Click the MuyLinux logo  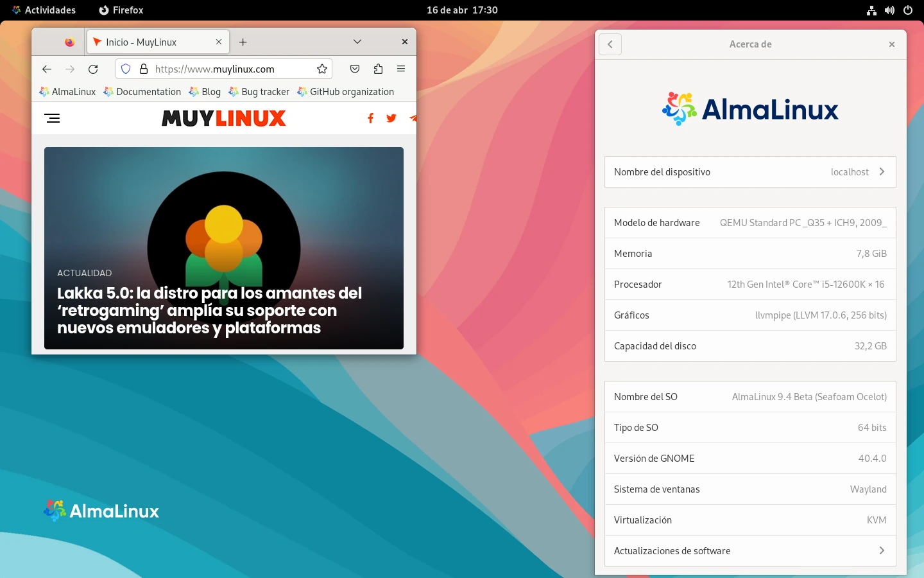pyautogui.click(x=224, y=118)
